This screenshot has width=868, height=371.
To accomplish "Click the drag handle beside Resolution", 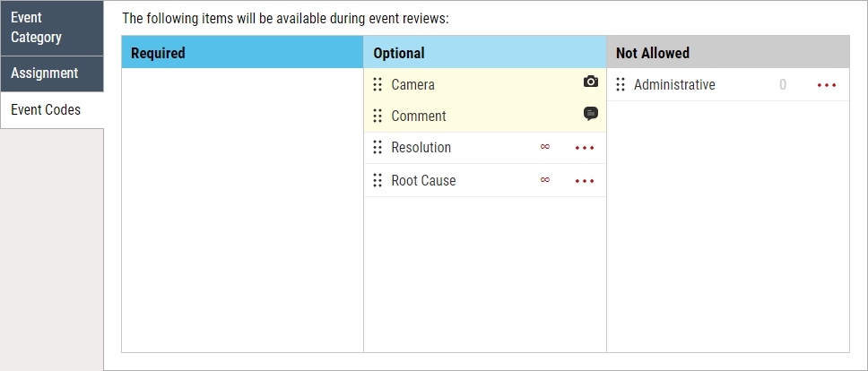I will (x=378, y=148).
